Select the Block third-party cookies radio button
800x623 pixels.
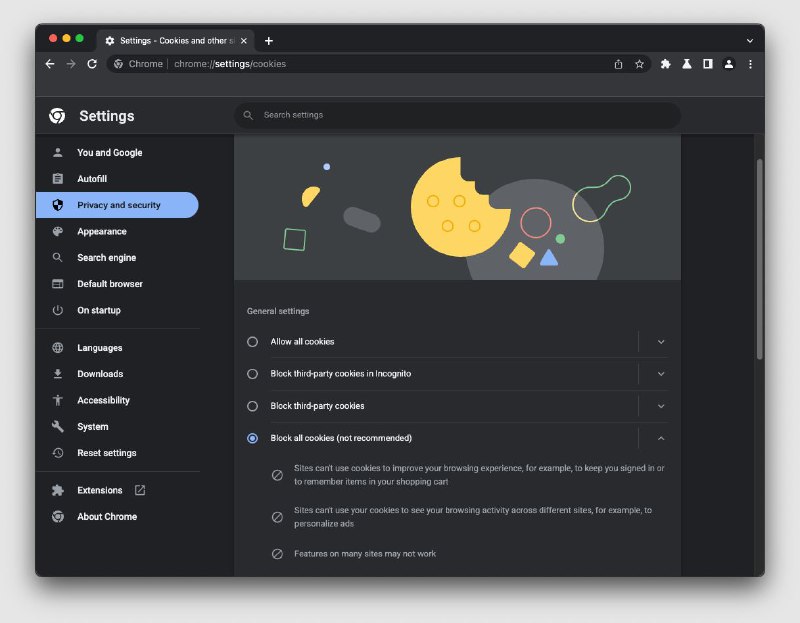[253, 406]
